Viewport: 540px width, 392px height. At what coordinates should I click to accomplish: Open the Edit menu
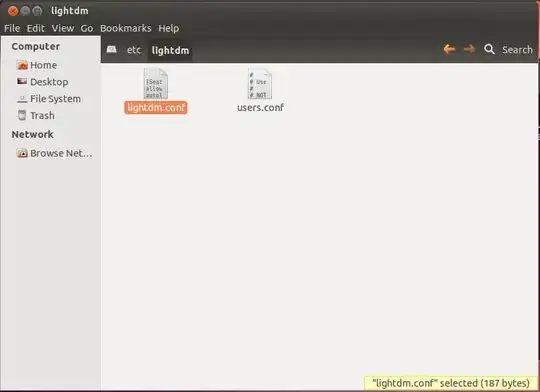click(36, 28)
